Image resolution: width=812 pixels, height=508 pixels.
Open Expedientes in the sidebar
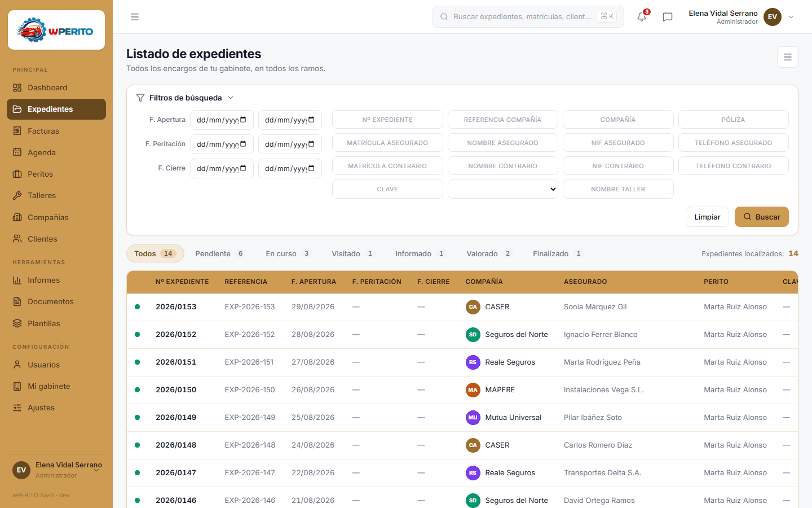[x=56, y=109]
